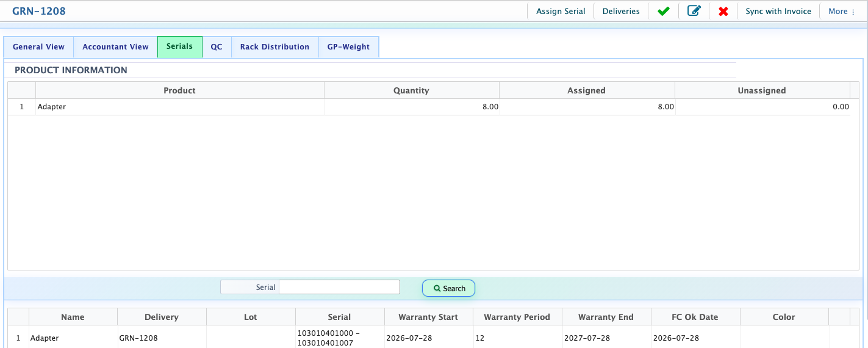Click the Warranty Start column header
The height and width of the screenshot is (348, 868).
[x=428, y=317]
